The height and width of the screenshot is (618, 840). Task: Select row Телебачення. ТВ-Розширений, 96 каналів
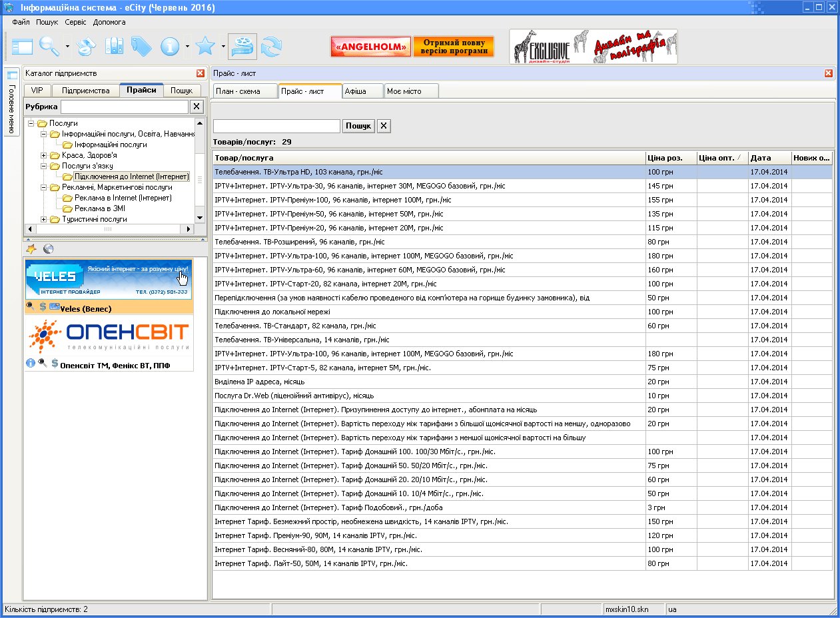[x=522, y=242]
